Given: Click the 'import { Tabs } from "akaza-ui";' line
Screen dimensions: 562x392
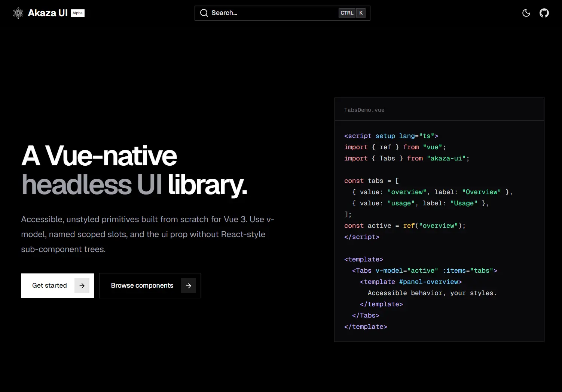Looking at the screenshot, I should 407,159.
